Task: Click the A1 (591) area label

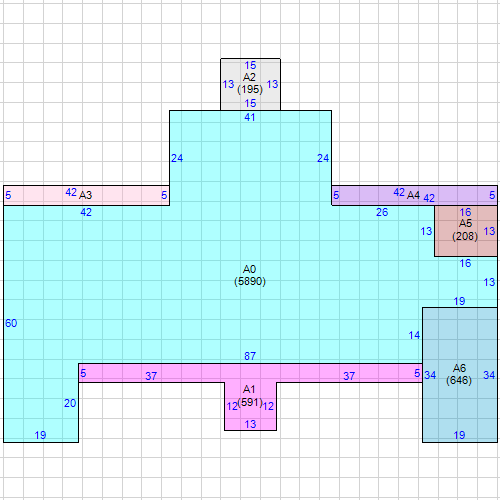Action: click(250, 396)
